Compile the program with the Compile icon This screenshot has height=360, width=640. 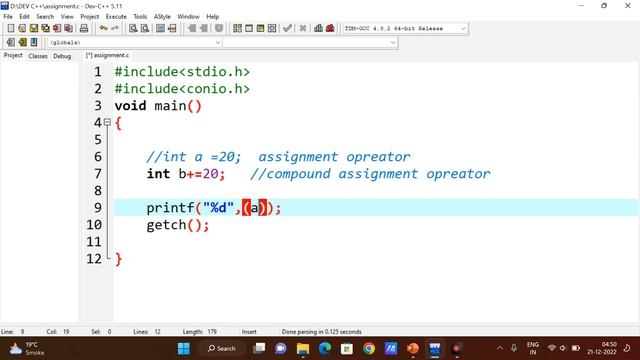click(237, 28)
